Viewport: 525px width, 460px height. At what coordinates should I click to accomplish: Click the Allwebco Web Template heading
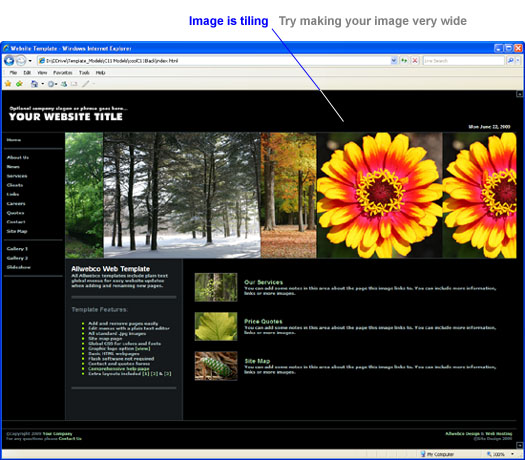pyautogui.click(x=110, y=269)
